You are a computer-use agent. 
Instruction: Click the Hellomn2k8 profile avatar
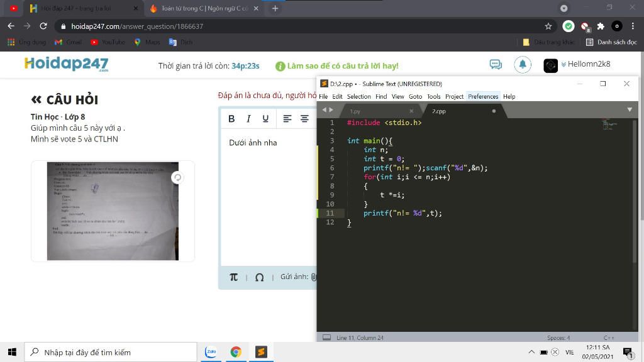pyautogui.click(x=550, y=65)
